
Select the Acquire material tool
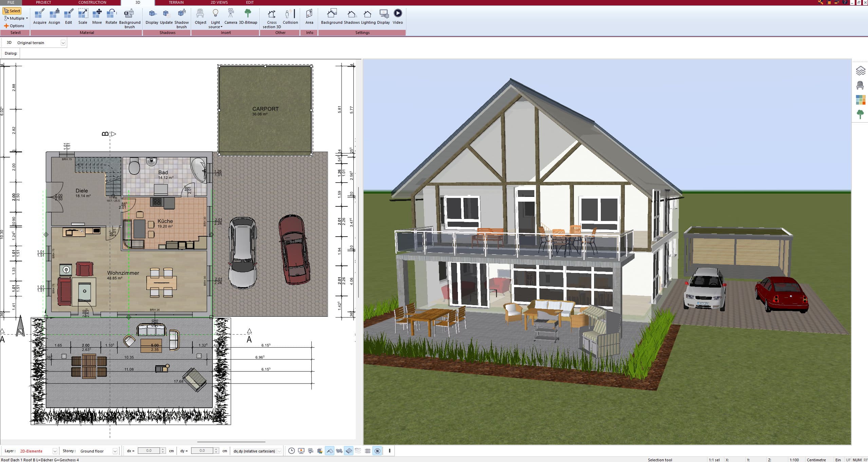[x=39, y=15]
